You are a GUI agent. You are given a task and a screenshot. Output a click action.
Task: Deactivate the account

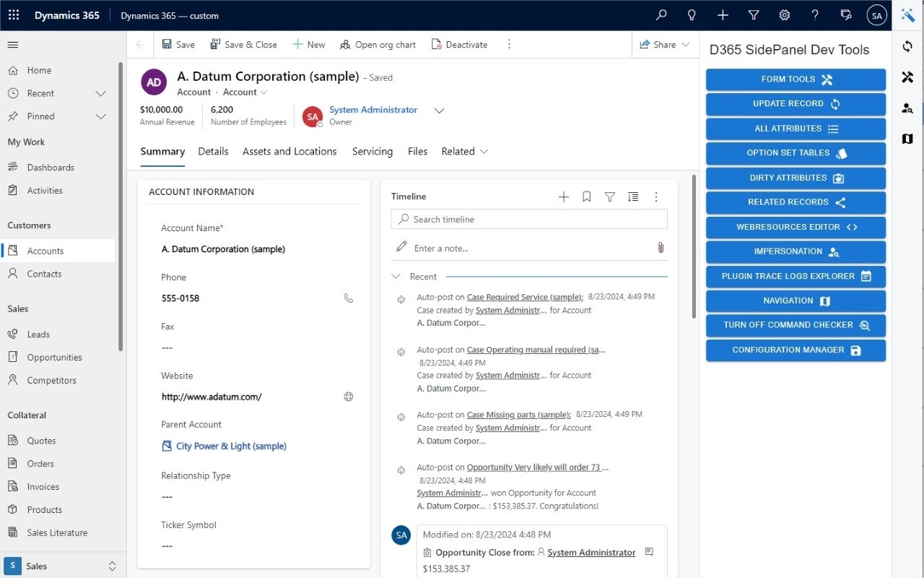pos(459,45)
